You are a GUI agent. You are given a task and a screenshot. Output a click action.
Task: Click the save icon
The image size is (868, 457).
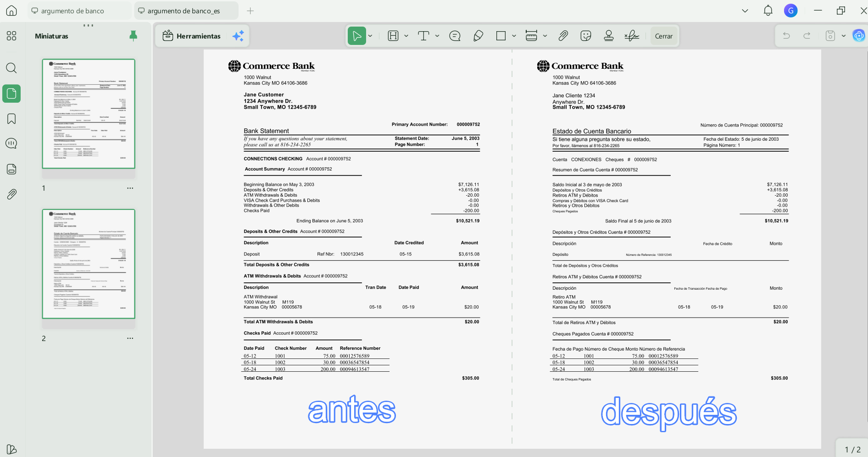(830, 36)
